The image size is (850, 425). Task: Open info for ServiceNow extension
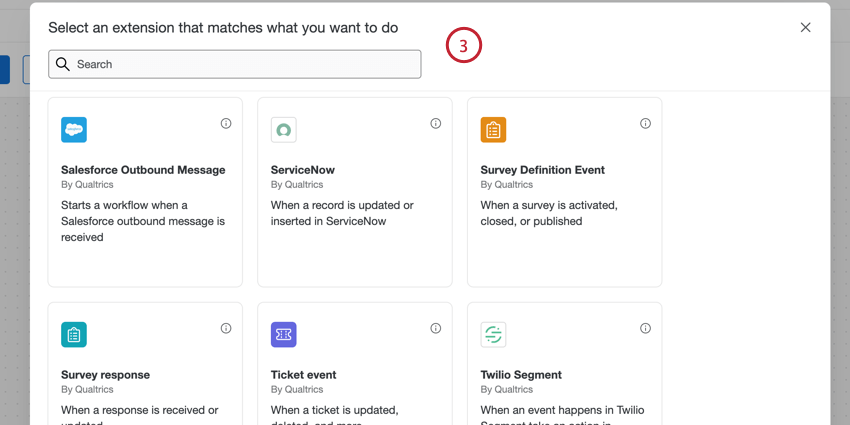pos(436,124)
